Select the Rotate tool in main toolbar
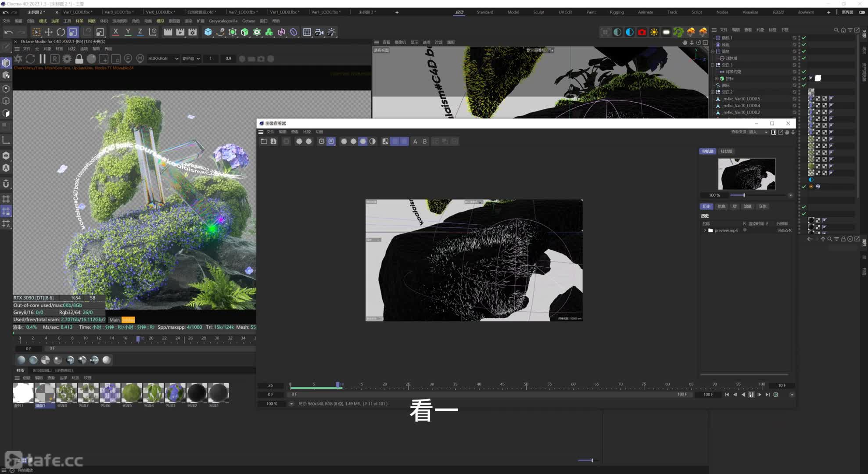This screenshot has width=868, height=474. tap(61, 32)
